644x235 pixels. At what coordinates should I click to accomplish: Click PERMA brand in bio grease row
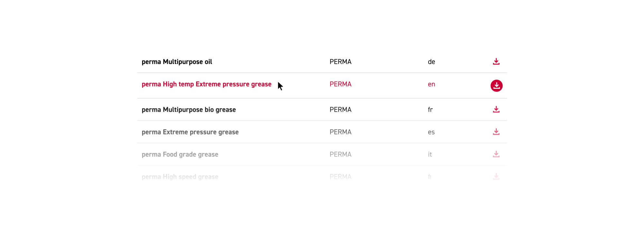pyautogui.click(x=340, y=110)
